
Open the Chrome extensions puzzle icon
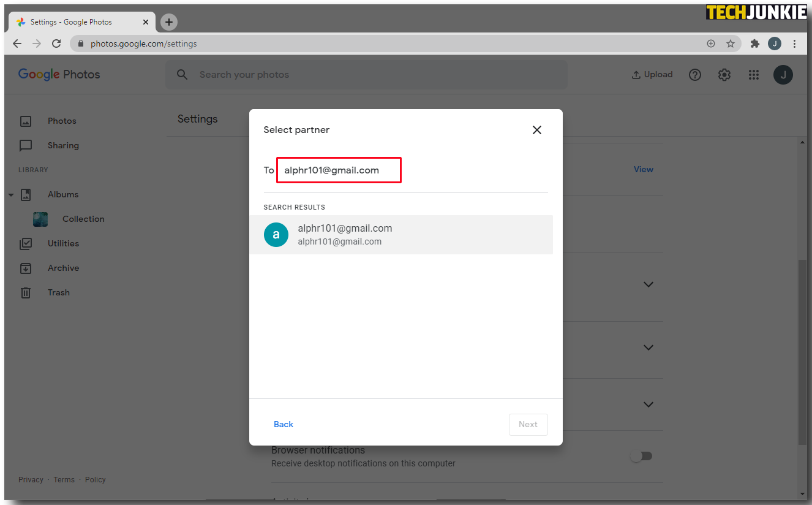[755, 44]
